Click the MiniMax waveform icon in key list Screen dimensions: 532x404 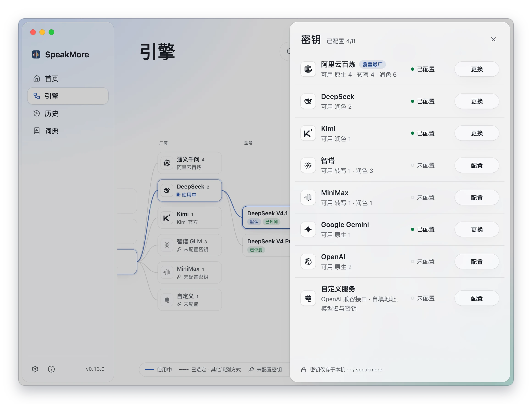pyautogui.click(x=308, y=197)
